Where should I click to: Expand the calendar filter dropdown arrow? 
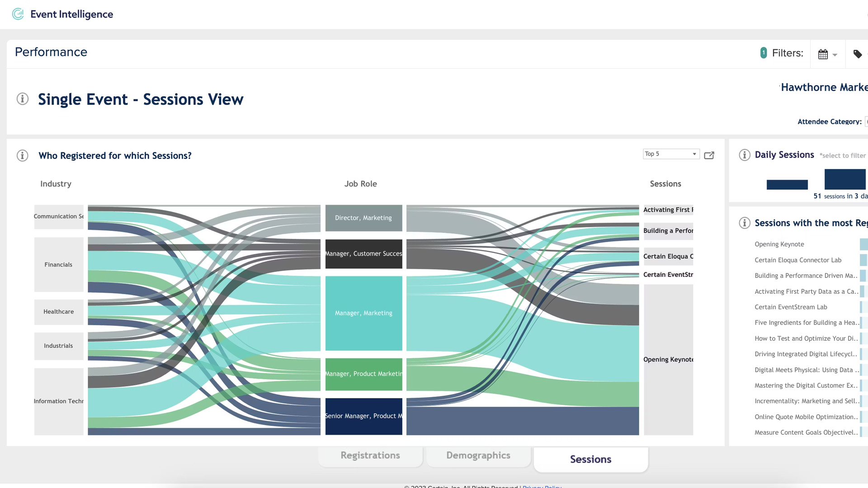point(835,55)
